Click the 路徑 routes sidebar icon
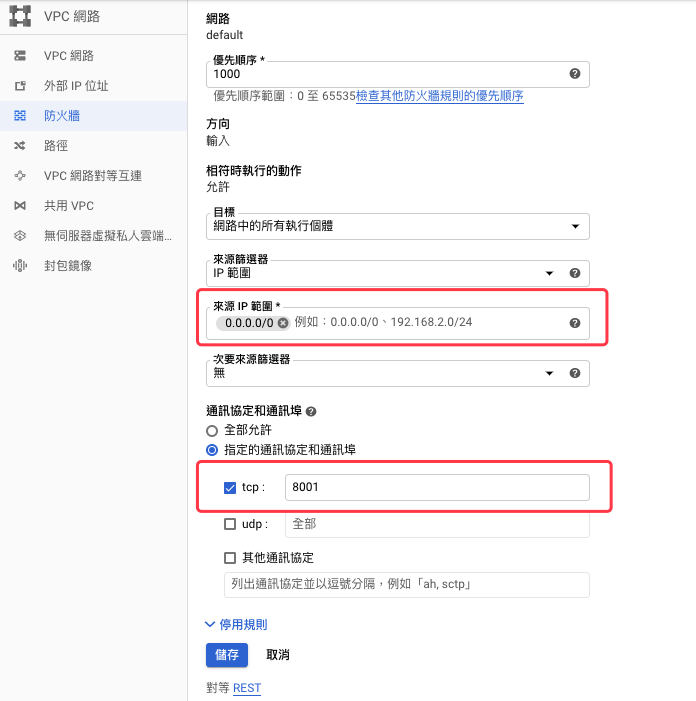The image size is (696, 701). pyautogui.click(x=20, y=146)
